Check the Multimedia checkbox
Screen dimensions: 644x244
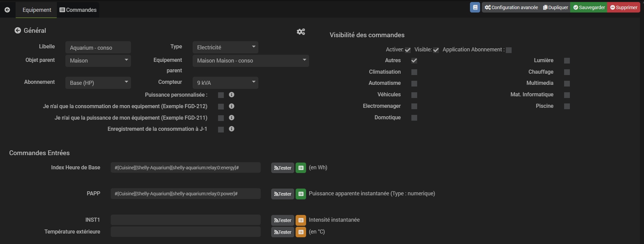pyautogui.click(x=567, y=83)
